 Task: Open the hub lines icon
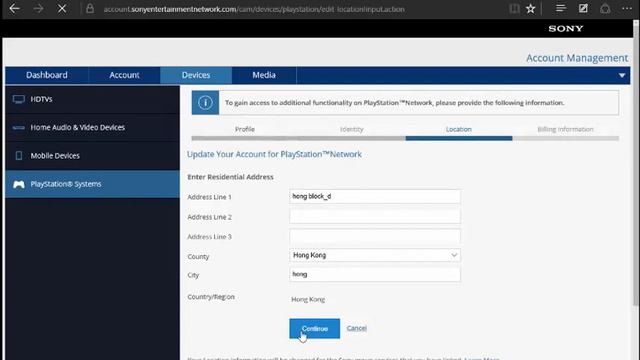point(561,9)
